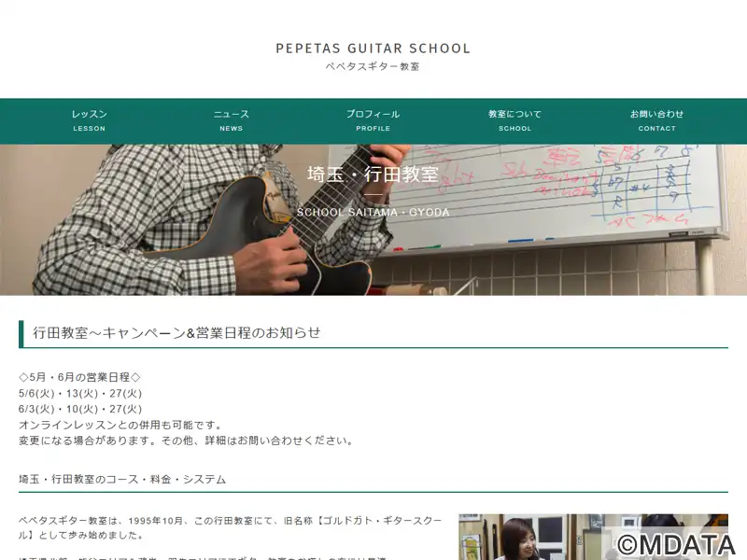
Task: Click 行田教室～キャンペーン&営業日程のお知らせ heading
Action: [176, 332]
